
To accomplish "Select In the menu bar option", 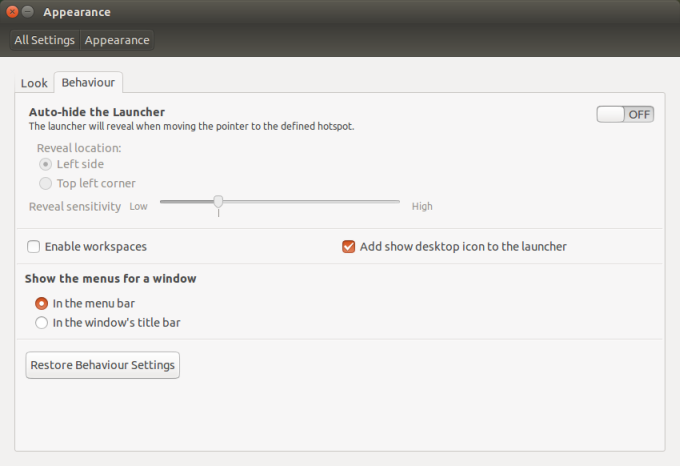I will pyautogui.click(x=42, y=303).
